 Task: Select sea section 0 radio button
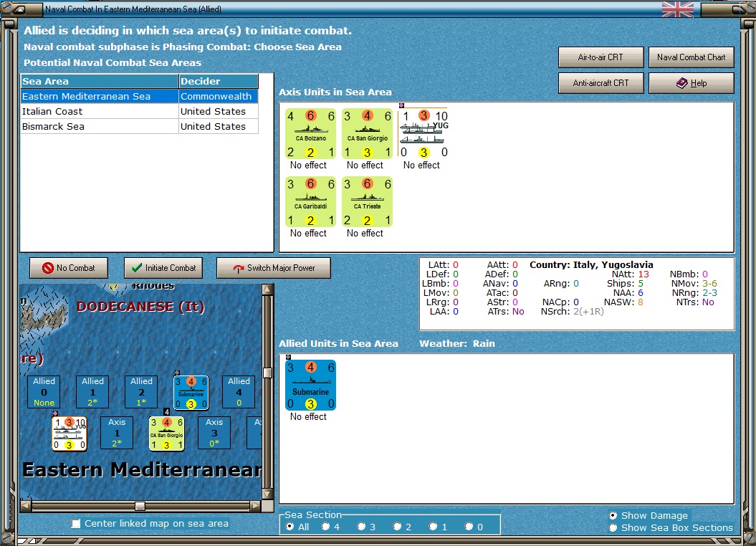[469, 526]
